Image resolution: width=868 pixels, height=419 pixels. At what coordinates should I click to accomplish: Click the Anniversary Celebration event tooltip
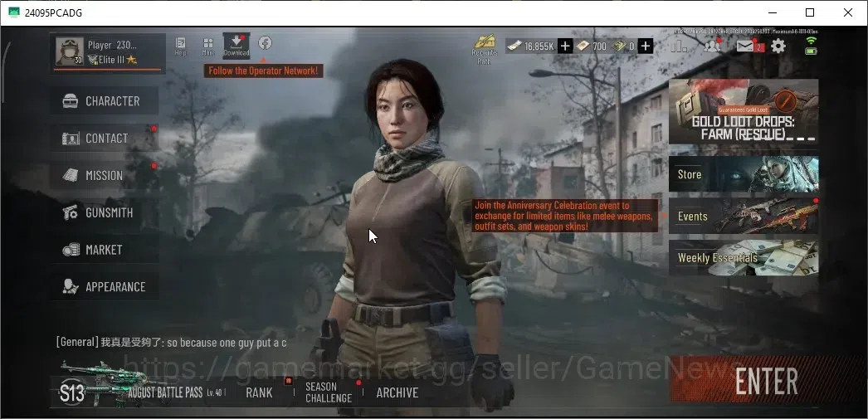564,216
